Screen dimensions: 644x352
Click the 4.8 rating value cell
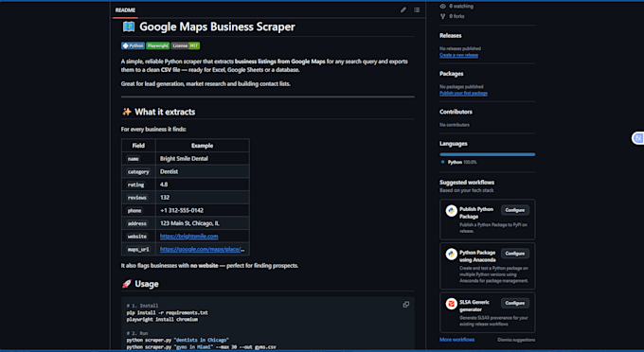coord(203,185)
